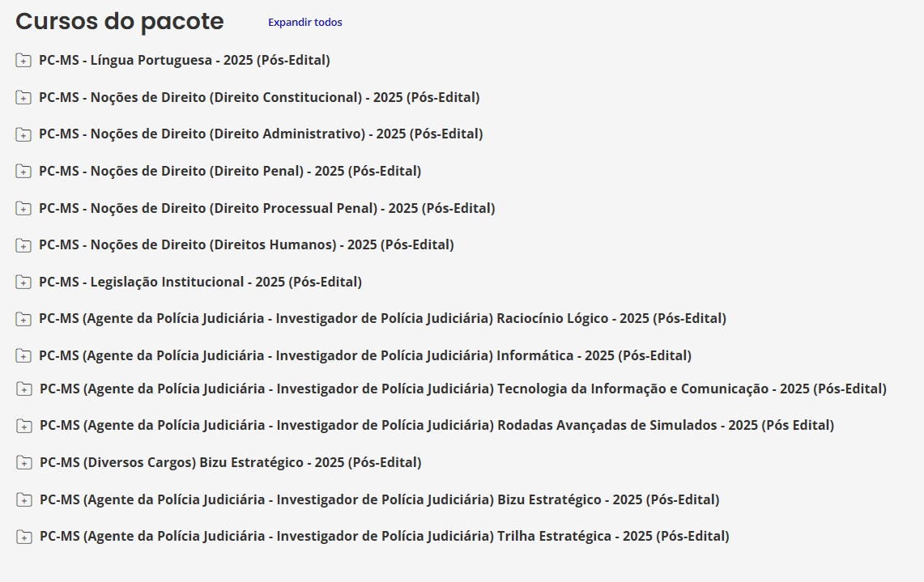
Task: Expand the Bizu Estratégico Diversos Cargos course
Action: [x=23, y=462]
